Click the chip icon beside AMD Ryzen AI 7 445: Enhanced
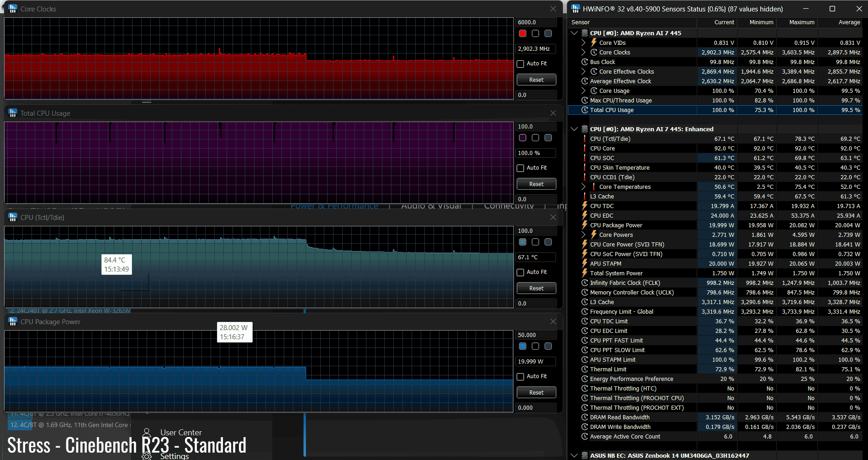868x460 pixels. pyautogui.click(x=584, y=129)
